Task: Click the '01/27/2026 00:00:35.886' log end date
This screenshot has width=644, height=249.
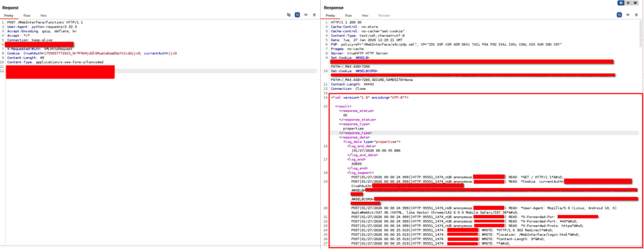Action: 376,150
